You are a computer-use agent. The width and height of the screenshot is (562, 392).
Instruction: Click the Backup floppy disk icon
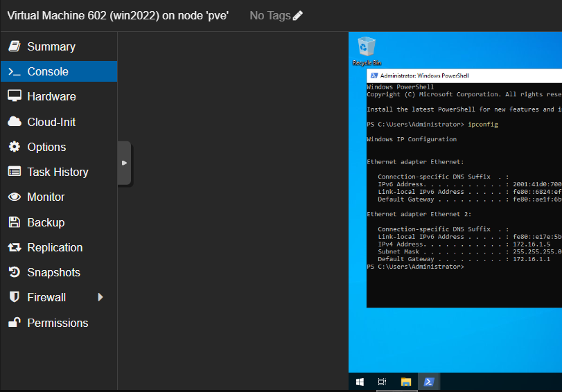15,222
